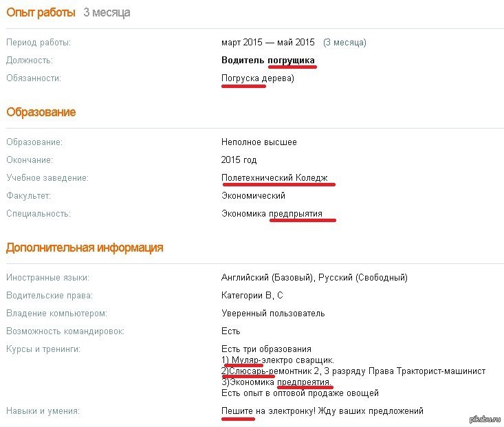Click the duties text "Погруска дерева)"
This screenshot has height=427, width=504.
pos(257,78)
